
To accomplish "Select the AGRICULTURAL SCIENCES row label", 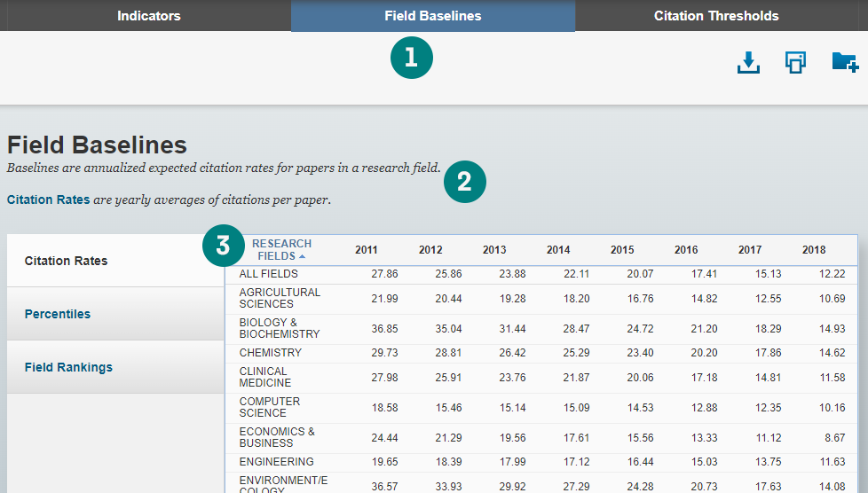I will pyautogui.click(x=280, y=298).
